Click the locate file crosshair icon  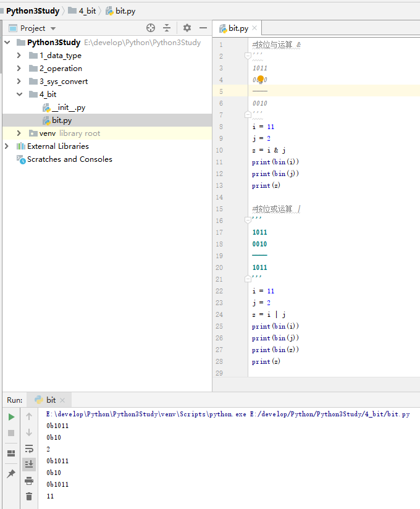coord(151,28)
